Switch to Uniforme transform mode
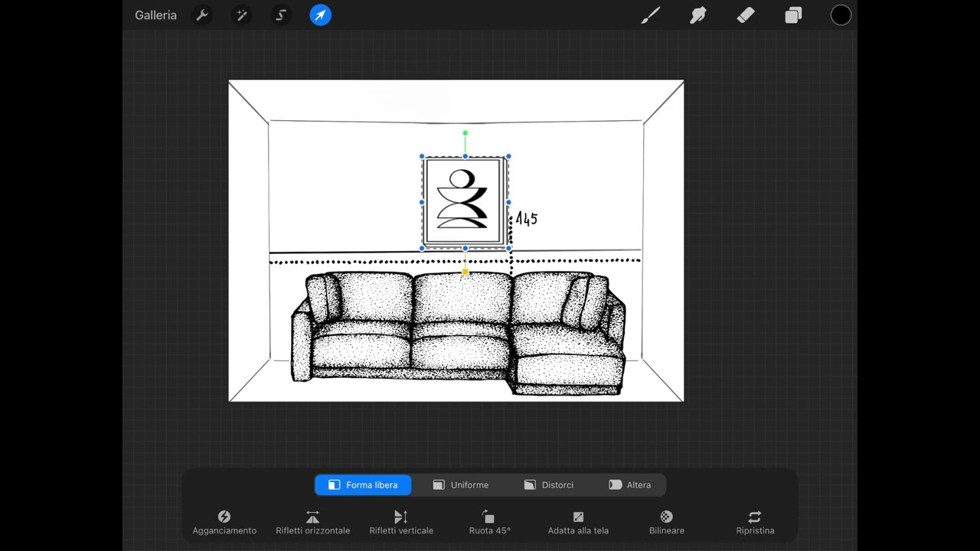 [x=460, y=485]
